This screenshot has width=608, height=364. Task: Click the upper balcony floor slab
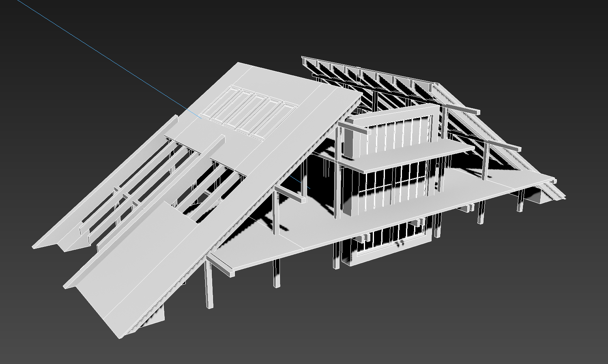406,156
